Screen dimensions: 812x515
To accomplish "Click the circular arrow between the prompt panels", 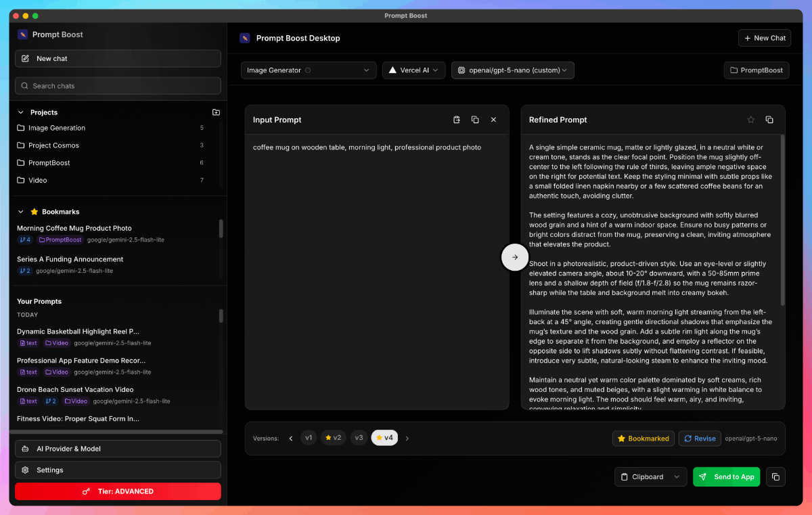I will tap(515, 257).
